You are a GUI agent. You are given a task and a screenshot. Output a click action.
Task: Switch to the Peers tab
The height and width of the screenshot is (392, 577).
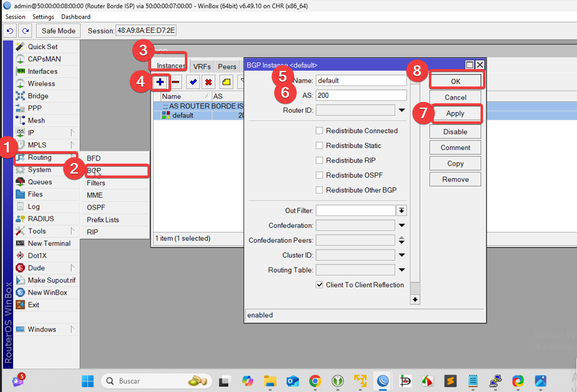(x=227, y=67)
